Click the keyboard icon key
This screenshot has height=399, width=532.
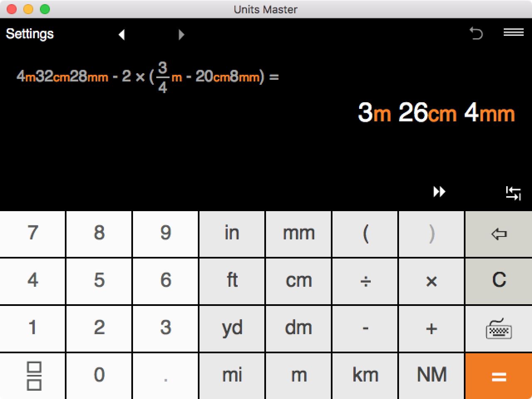[499, 329]
